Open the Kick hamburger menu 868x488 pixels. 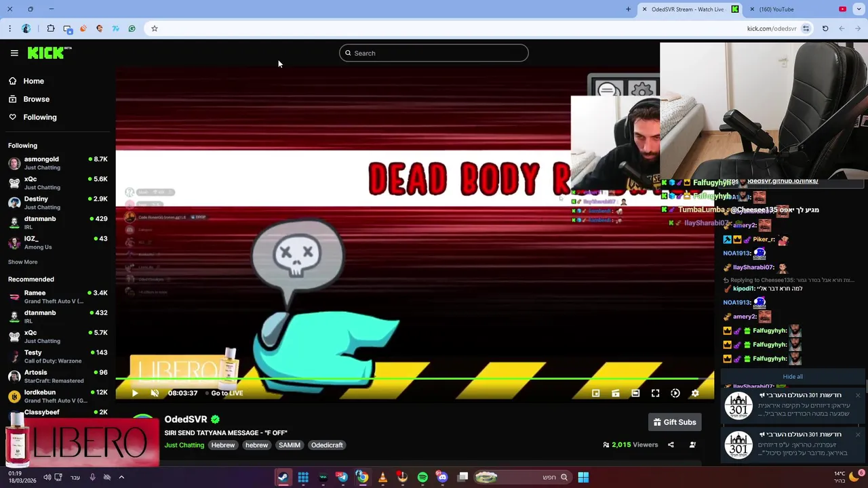(14, 53)
